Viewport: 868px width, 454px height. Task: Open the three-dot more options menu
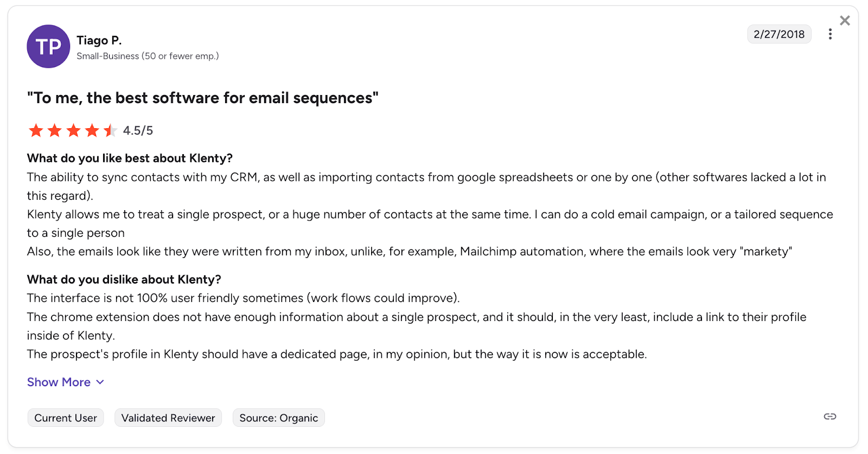tap(830, 34)
